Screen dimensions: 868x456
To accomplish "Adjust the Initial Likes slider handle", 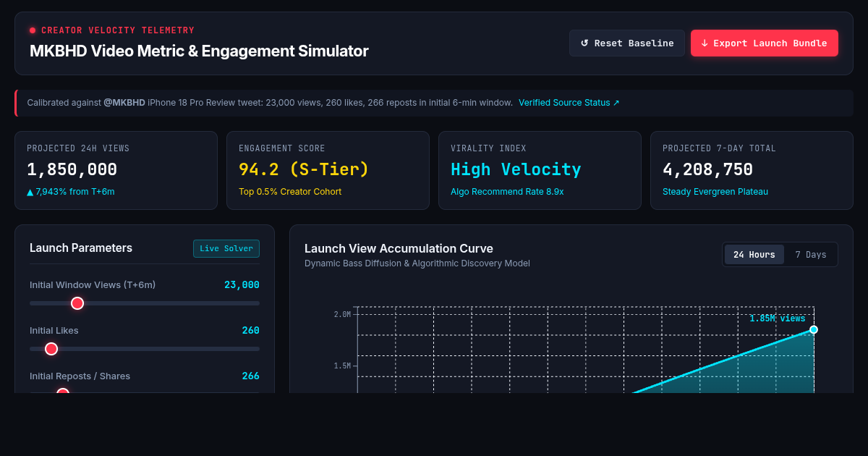I will coord(51,349).
